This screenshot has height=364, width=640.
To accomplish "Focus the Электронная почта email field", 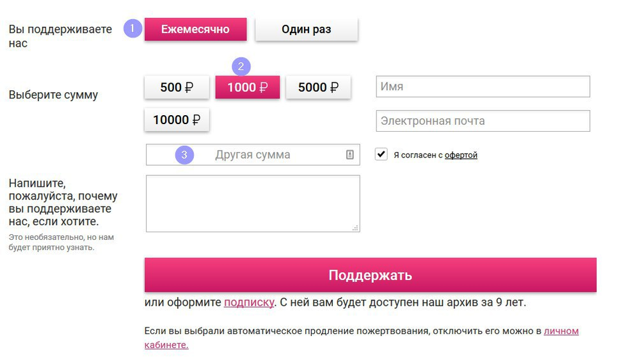I will tap(483, 121).
